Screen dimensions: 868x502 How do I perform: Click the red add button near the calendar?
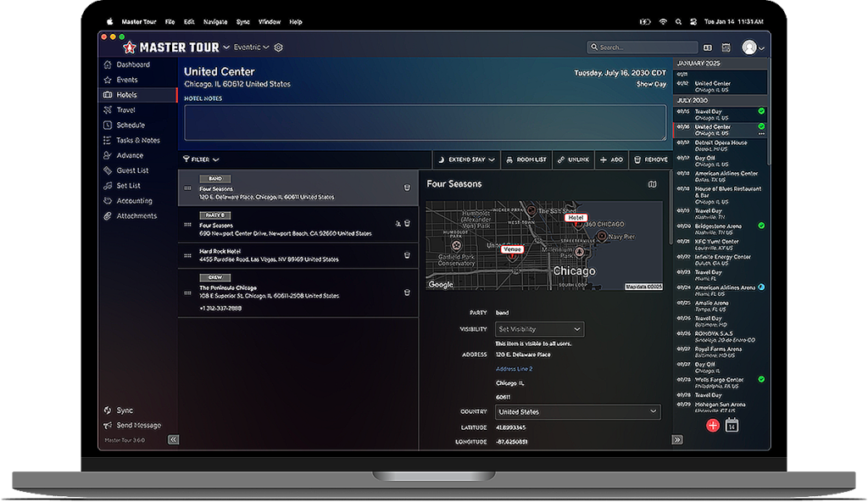coord(713,426)
